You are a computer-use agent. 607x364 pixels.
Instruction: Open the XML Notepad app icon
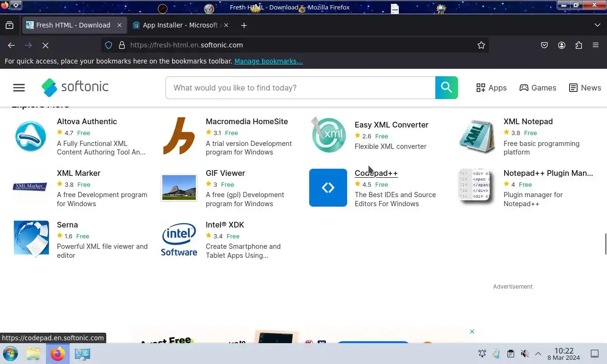[x=477, y=136]
